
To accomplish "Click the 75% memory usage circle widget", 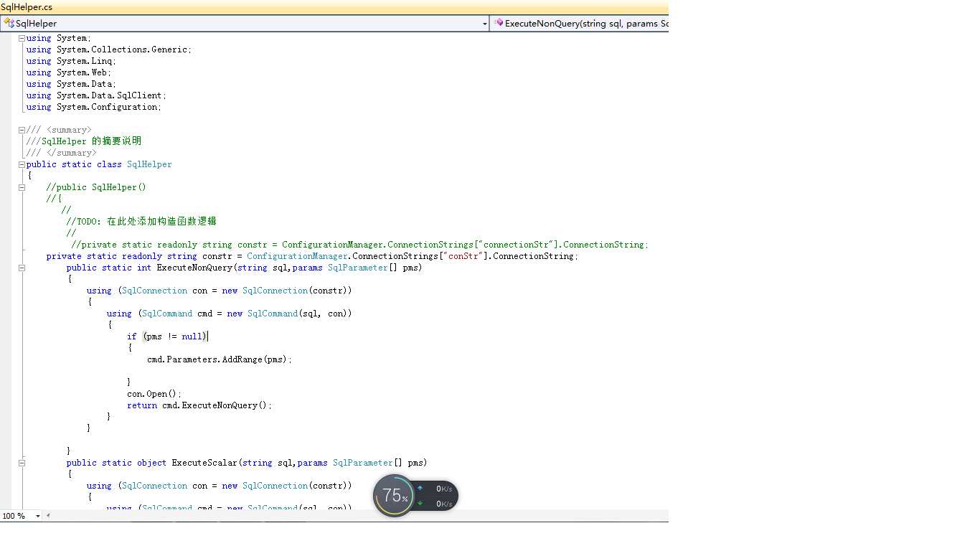I will point(394,495).
